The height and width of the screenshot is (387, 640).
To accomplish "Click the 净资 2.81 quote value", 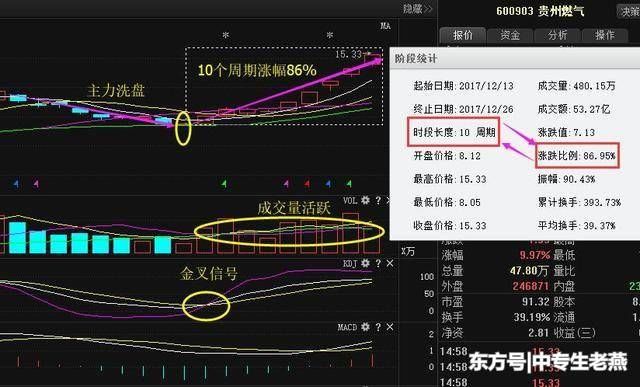I will click(x=539, y=333).
